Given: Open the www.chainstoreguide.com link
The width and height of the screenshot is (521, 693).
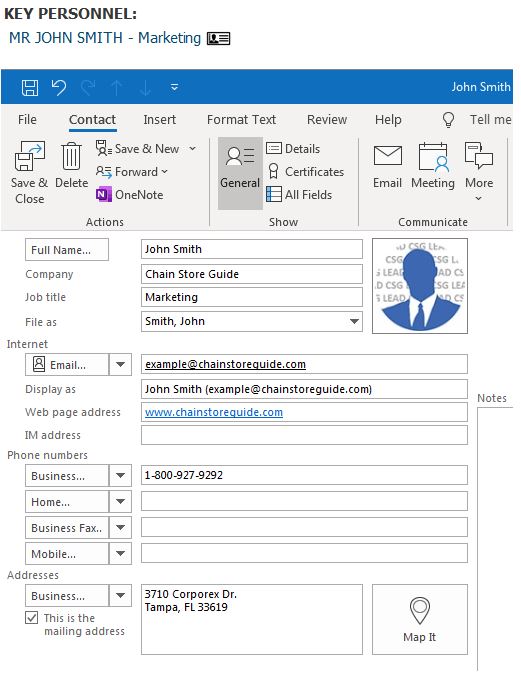Looking at the screenshot, I should (214, 412).
